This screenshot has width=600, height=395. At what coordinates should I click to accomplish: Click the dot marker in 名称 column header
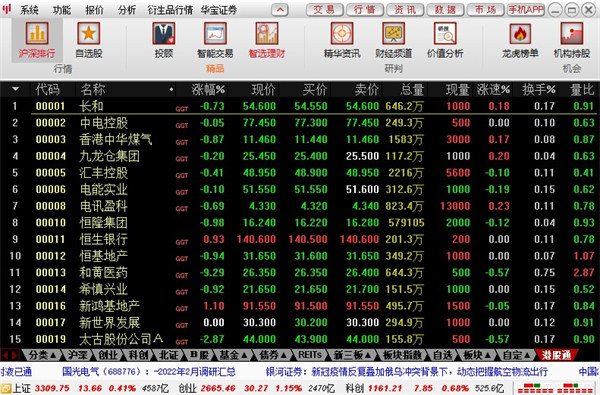click(171, 90)
